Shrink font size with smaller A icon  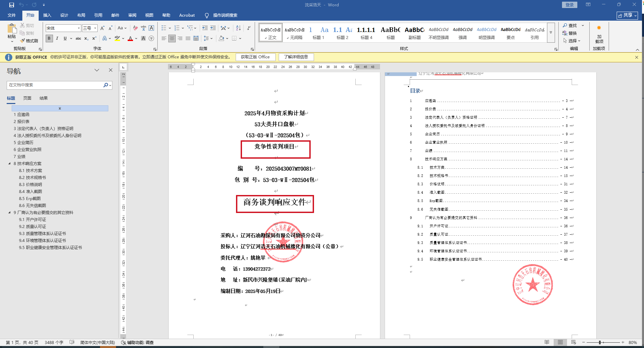coord(110,28)
